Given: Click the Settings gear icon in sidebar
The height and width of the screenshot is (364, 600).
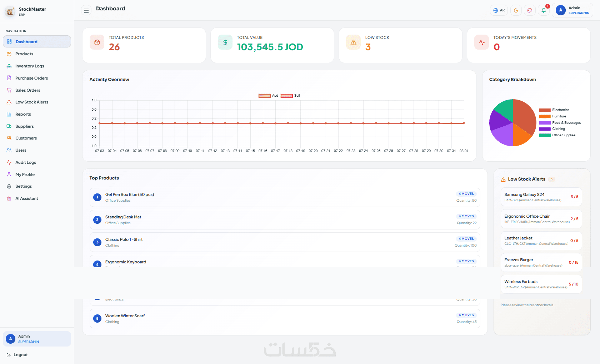Looking at the screenshot, I should pos(9,186).
